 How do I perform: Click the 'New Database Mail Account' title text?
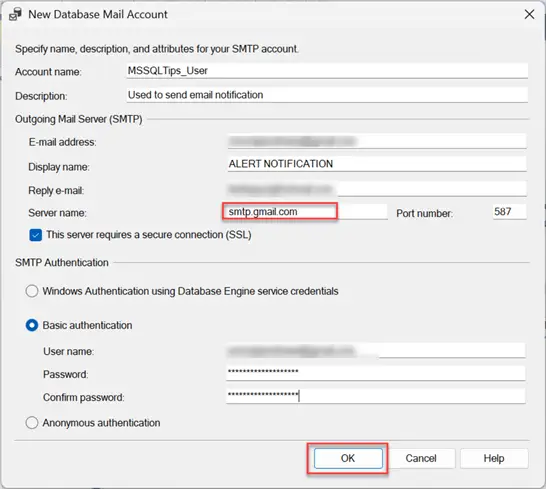point(98,14)
